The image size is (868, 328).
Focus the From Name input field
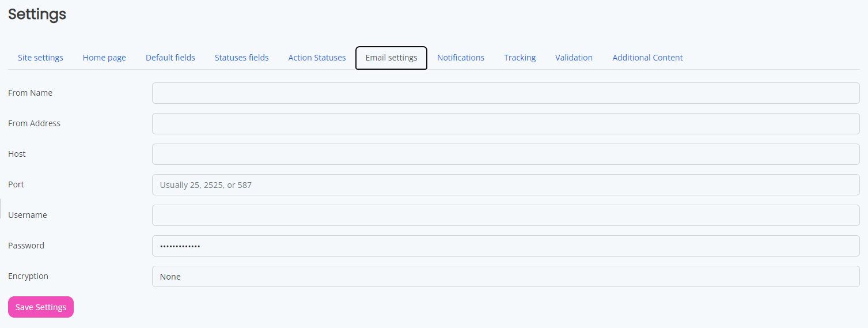click(x=506, y=93)
